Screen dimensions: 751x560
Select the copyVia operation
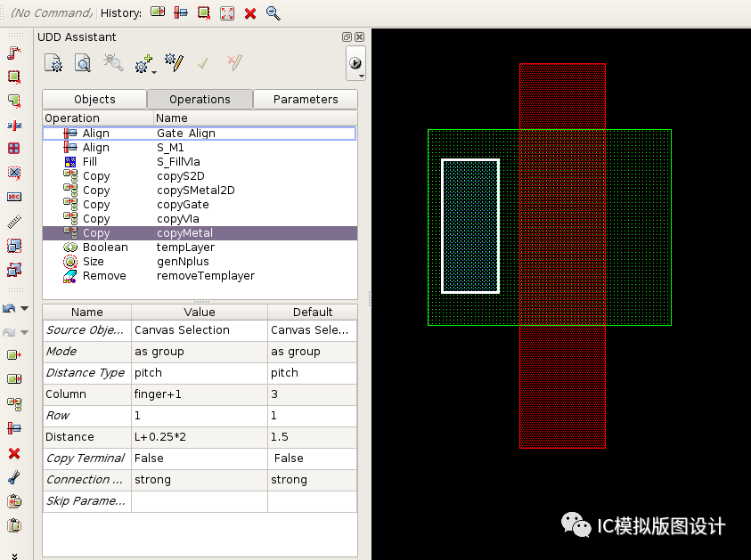point(200,219)
